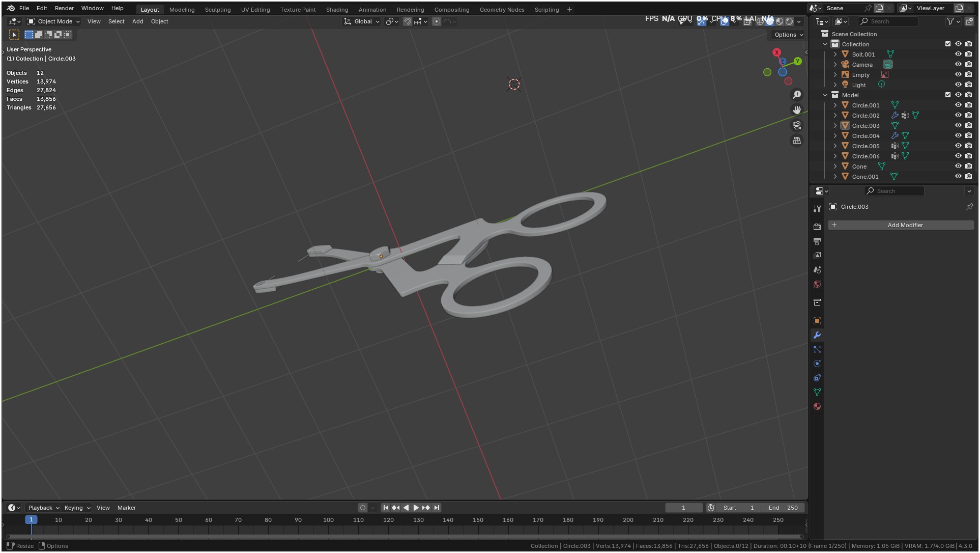Open the Render menu
The height and width of the screenshot is (553, 980).
pos(64,8)
